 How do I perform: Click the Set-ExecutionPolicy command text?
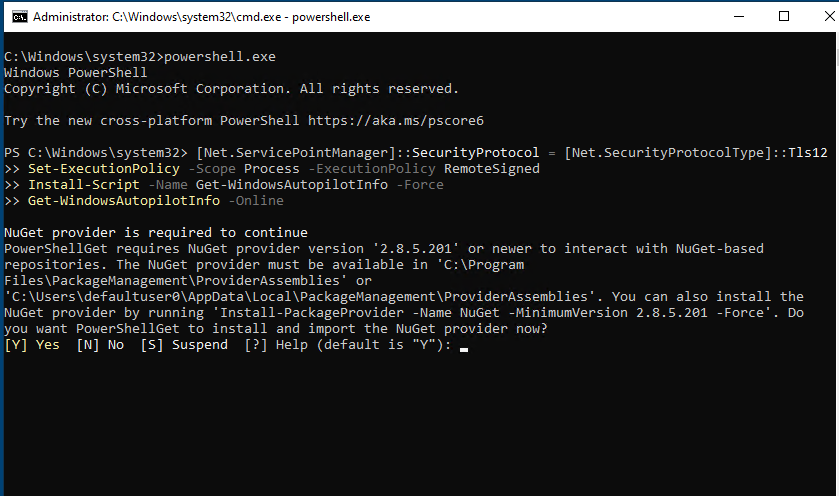coord(88,169)
